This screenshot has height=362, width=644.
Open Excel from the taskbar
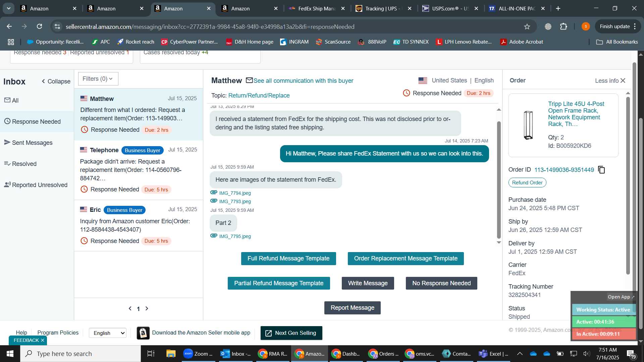pos(493,354)
